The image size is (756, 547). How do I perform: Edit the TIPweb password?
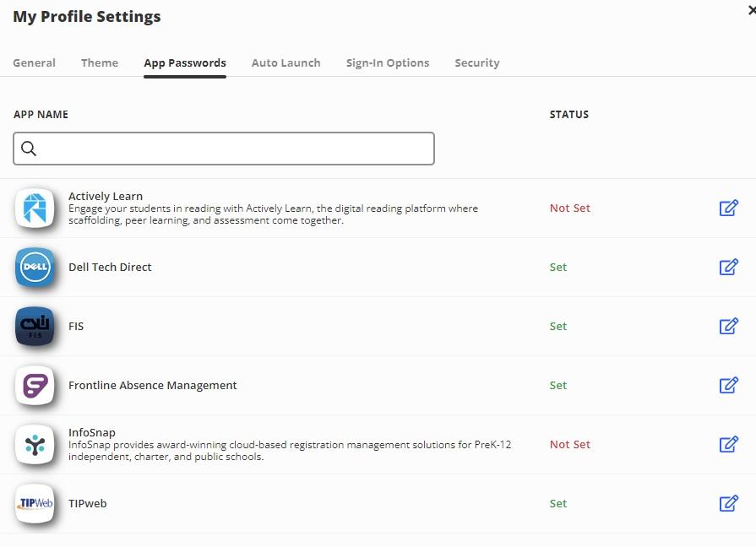tap(728, 503)
